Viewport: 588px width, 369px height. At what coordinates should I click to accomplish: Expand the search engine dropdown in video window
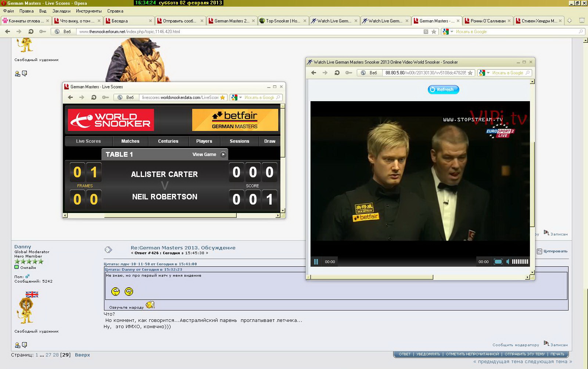pyautogui.click(x=488, y=73)
